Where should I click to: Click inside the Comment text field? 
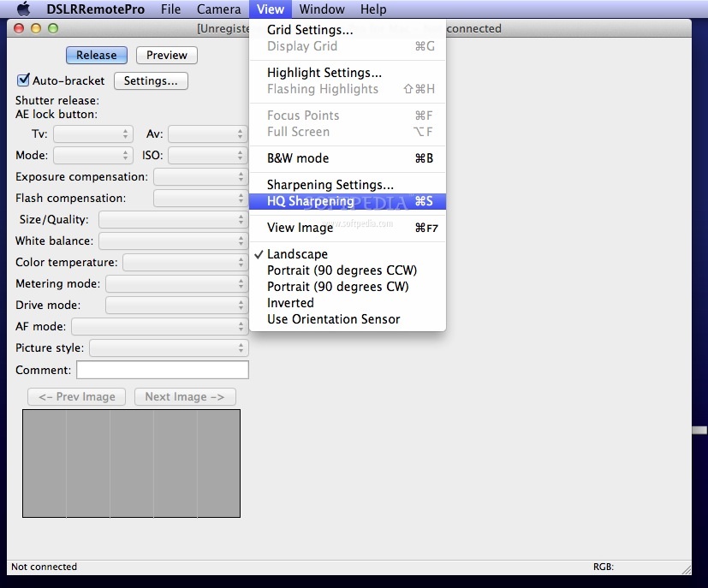[163, 370]
